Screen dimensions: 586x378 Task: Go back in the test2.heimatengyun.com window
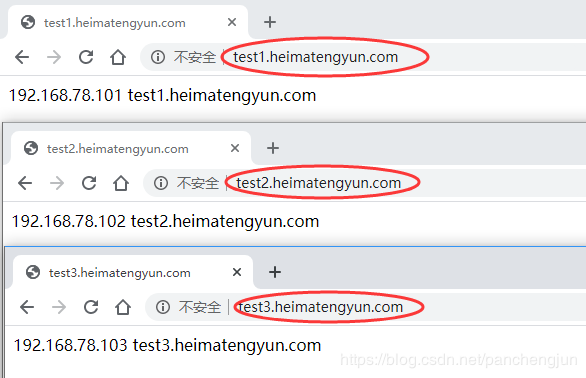25,183
